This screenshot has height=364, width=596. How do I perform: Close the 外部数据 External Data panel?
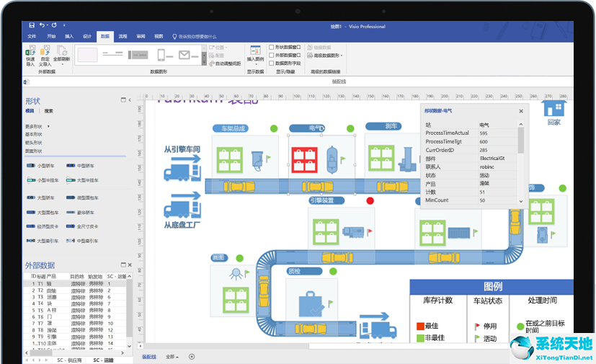pyautogui.click(x=130, y=265)
